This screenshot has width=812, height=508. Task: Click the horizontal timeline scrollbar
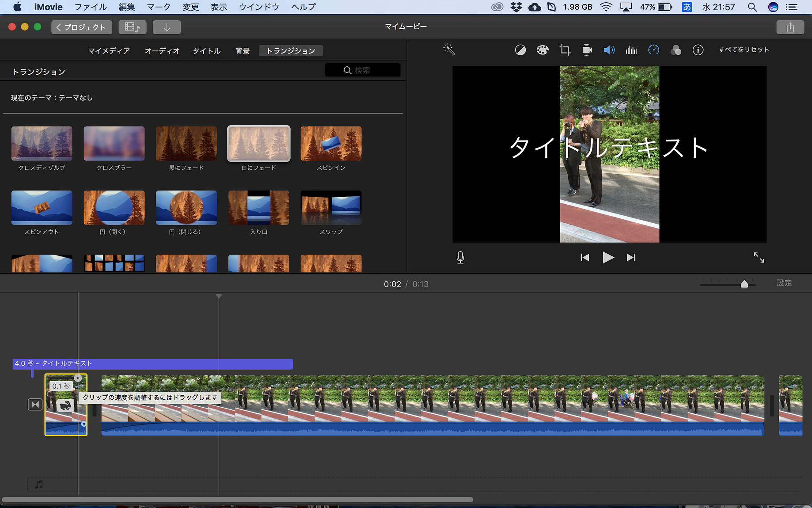(238, 500)
